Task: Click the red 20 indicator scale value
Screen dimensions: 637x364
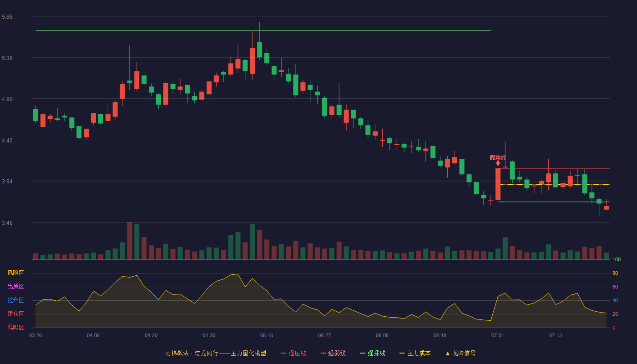Action: (x=615, y=314)
